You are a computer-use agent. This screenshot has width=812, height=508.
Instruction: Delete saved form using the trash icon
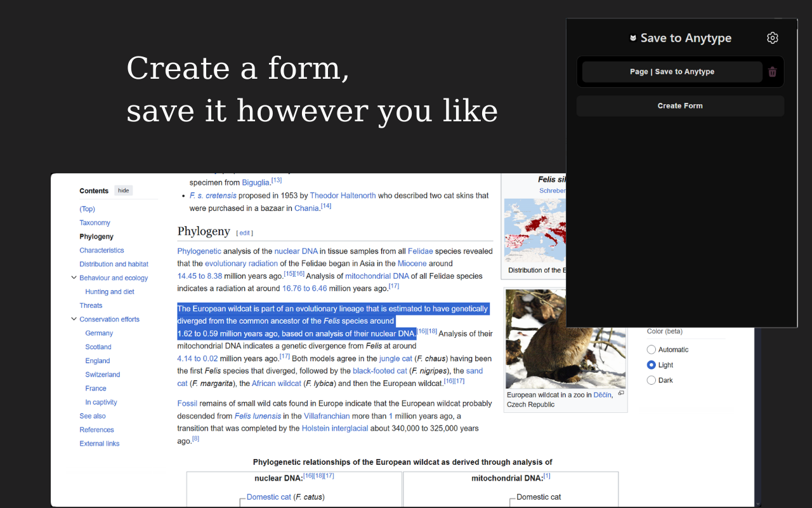(772, 72)
